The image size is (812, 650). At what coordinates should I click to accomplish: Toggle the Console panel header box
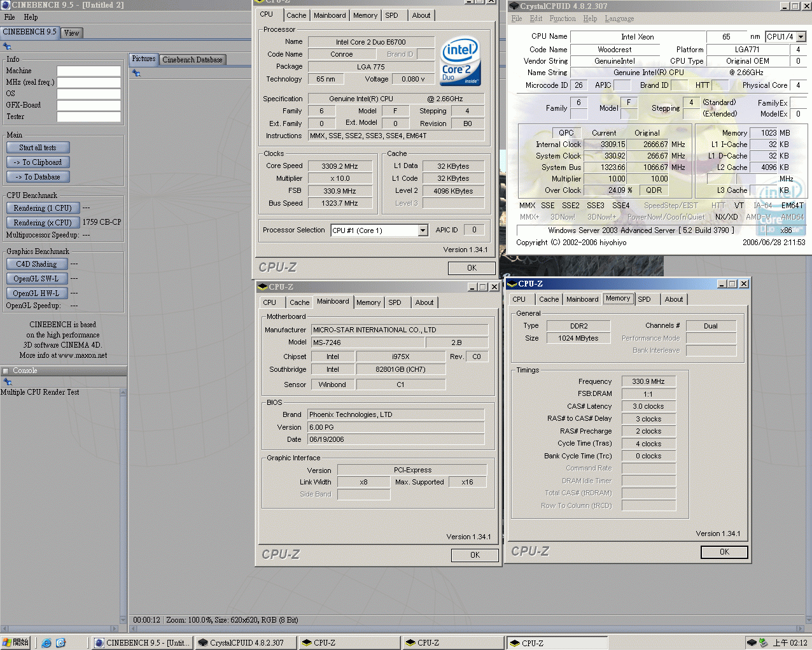(x=6, y=371)
